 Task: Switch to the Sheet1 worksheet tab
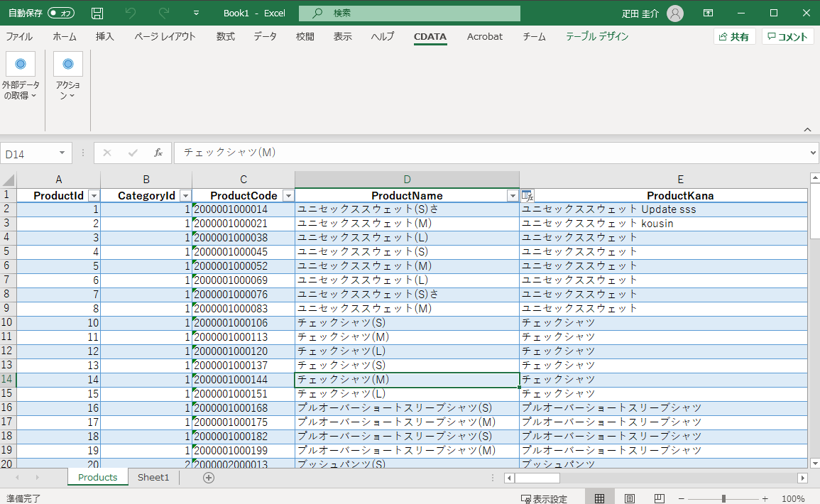coord(153,478)
